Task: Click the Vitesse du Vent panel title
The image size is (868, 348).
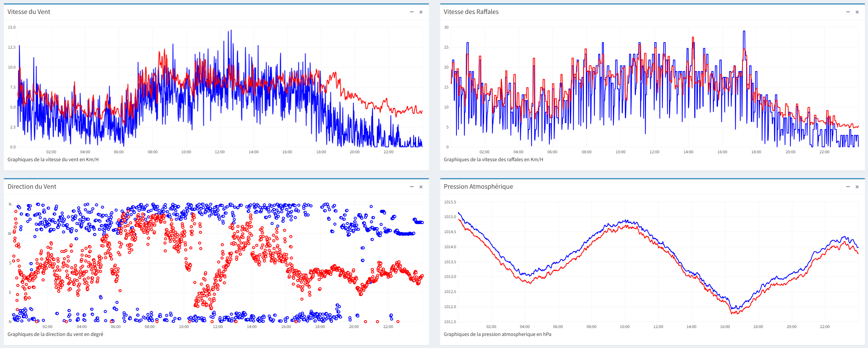Action: coord(29,12)
